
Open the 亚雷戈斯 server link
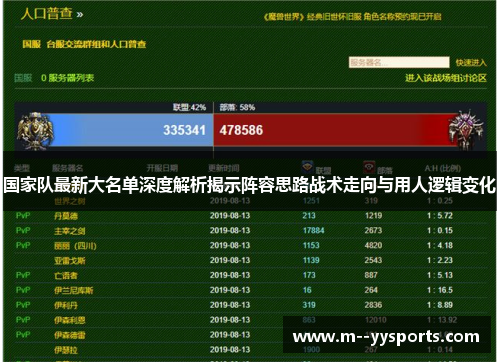point(70,261)
